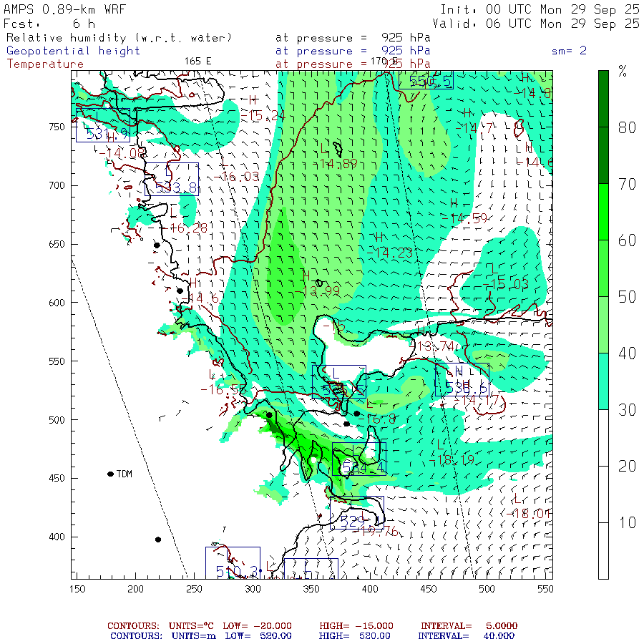Click the x-axis tick label 350
Viewport: 644px width, 644px height.
(x=311, y=589)
